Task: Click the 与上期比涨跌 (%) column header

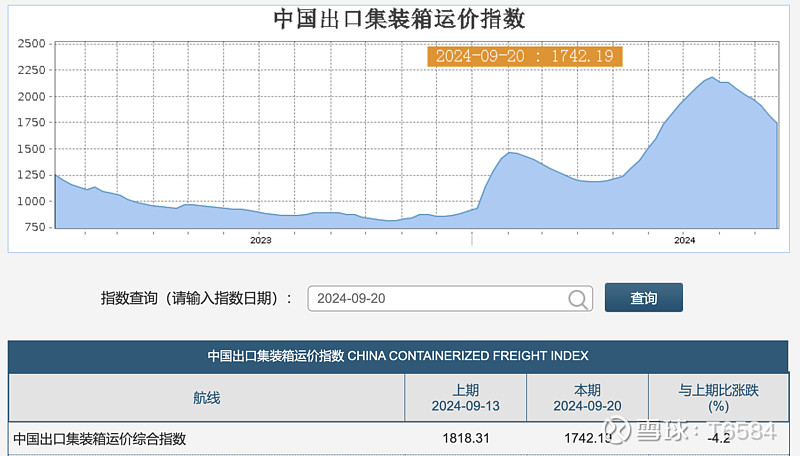Action: click(718, 398)
